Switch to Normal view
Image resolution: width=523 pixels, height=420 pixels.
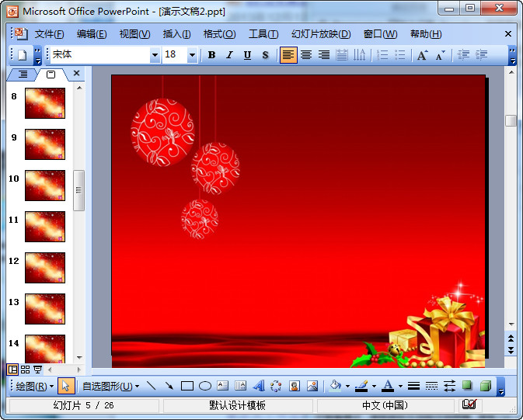[12, 370]
